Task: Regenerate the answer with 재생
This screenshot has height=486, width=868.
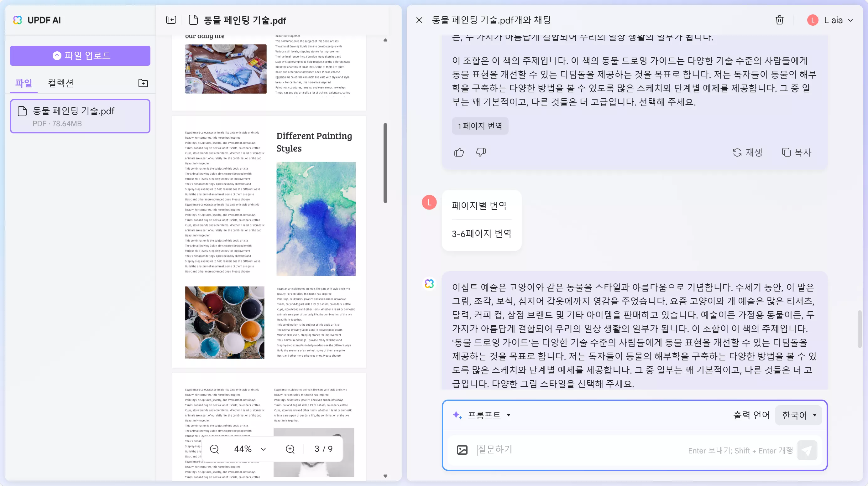Action: [x=747, y=152]
